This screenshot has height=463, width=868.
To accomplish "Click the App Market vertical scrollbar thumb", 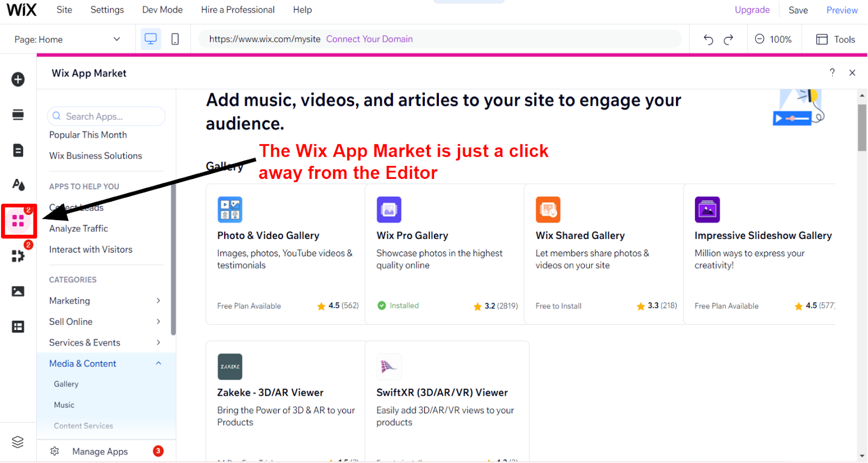I will pos(862,128).
